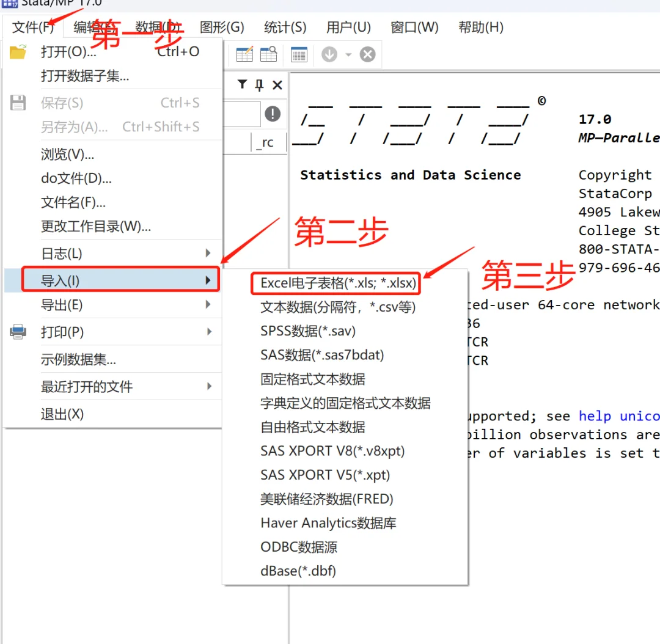
Task: Select dBase(*.dbf) import option
Action: click(298, 571)
